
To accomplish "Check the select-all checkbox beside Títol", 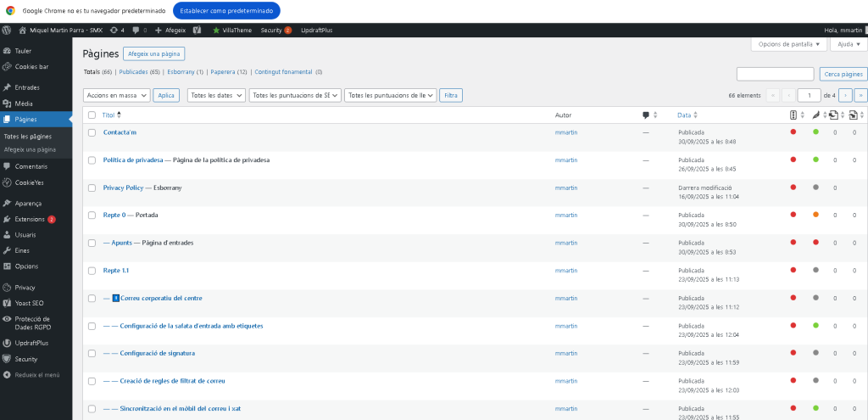I will pyautogui.click(x=92, y=115).
